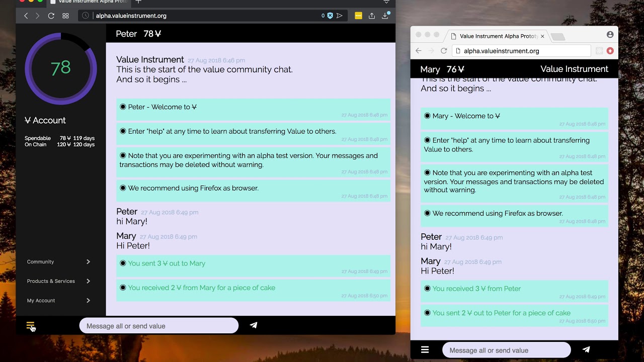This screenshot has width=644, height=362.
Task: Close the Value Instrument tab in Chrome
Action: point(542,36)
